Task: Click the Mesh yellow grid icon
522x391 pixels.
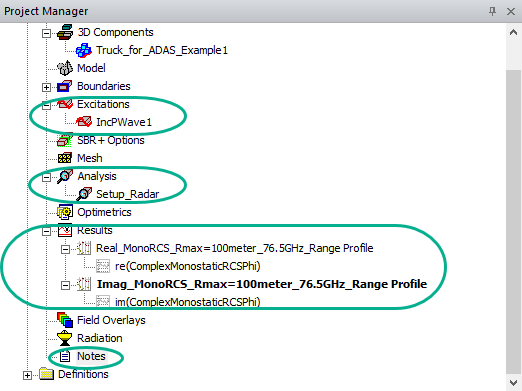Action: point(65,158)
